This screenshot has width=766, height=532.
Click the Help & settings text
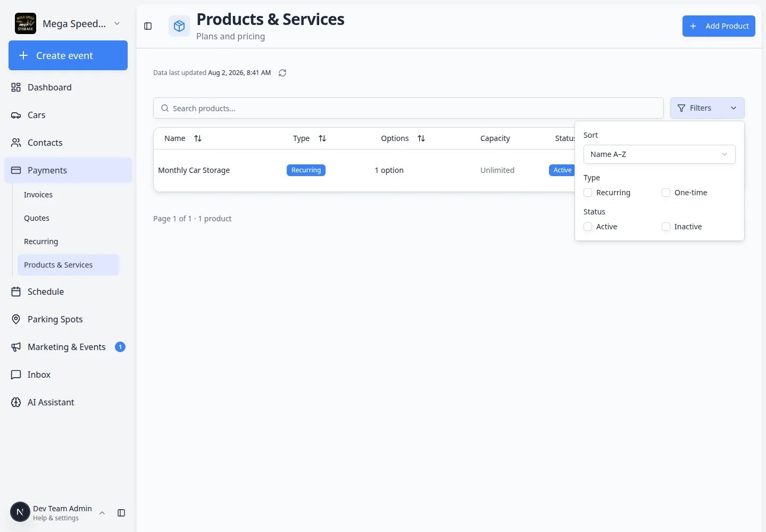click(x=56, y=518)
